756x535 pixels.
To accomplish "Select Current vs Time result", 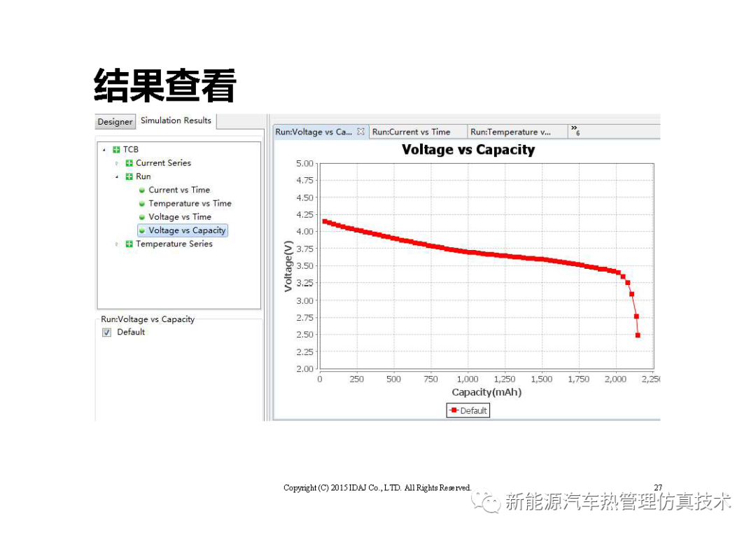I will click(179, 190).
